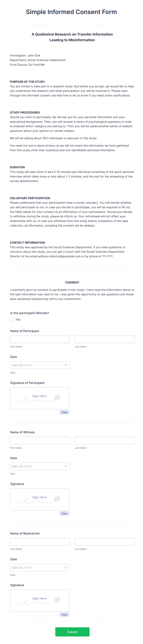
Task: Clear the witness Signature
Action: [64, 514]
